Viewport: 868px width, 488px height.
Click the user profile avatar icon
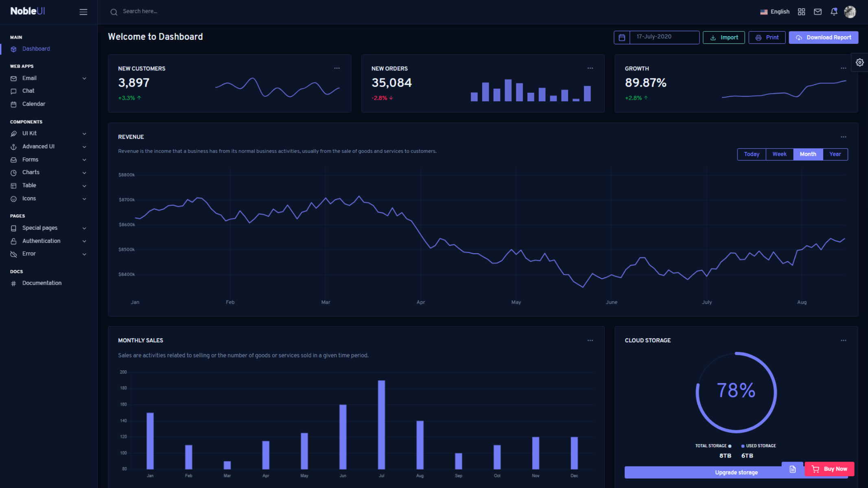850,11
